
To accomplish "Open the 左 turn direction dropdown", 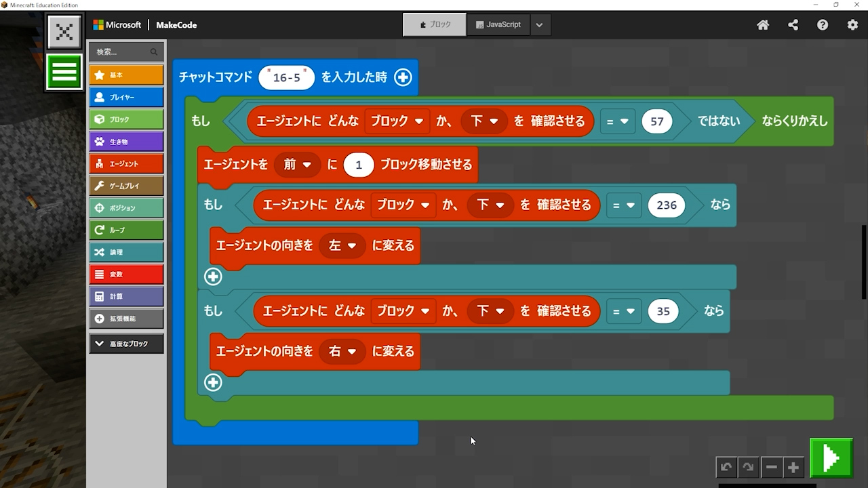I will pyautogui.click(x=342, y=245).
